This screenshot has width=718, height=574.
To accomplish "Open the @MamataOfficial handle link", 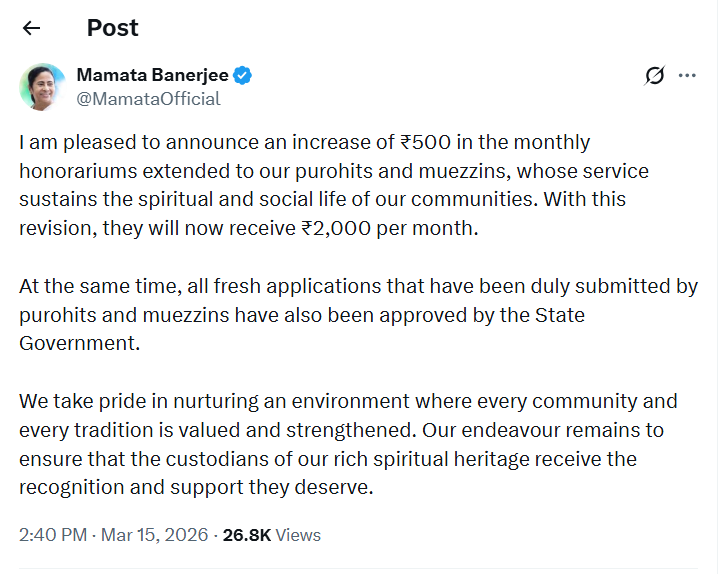I will [x=148, y=99].
